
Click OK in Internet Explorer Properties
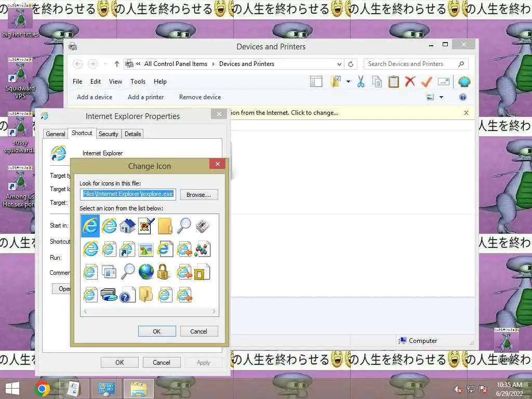119,362
